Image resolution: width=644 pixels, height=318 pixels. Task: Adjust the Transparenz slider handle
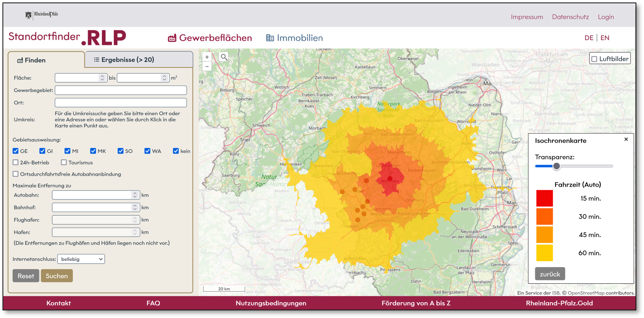point(556,166)
